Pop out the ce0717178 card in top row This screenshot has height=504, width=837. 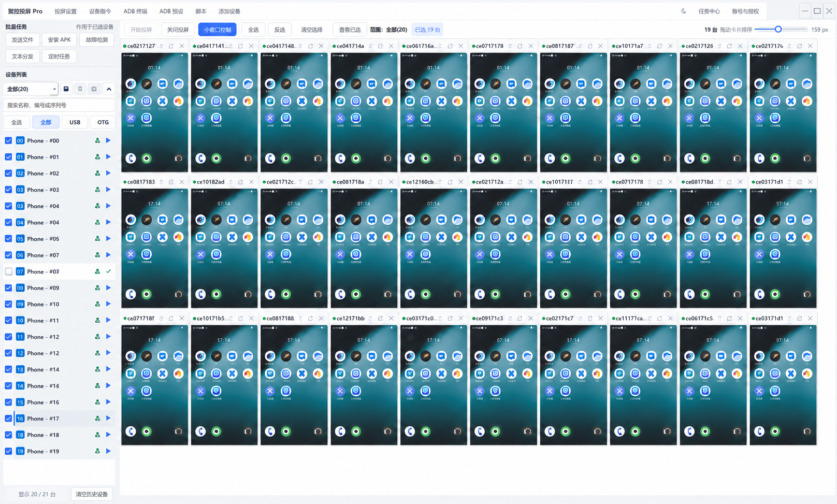click(x=520, y=46)
